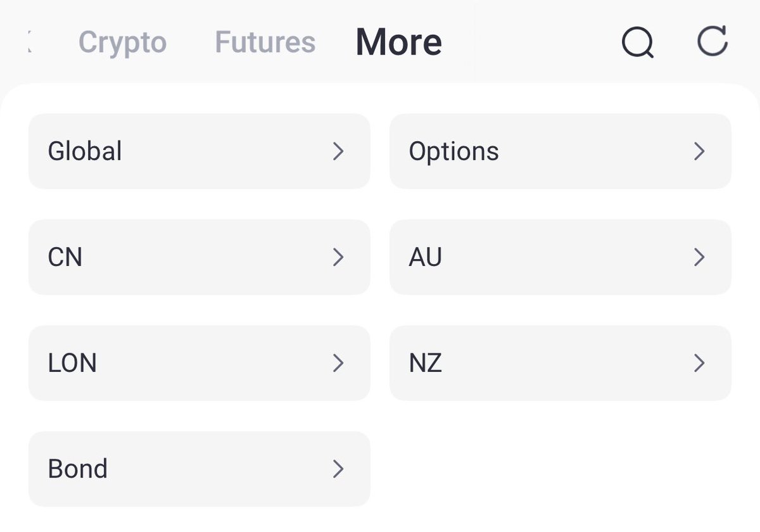760x532 pixels.
Task: Tap the AU market label
Action: tap(426, 257)
